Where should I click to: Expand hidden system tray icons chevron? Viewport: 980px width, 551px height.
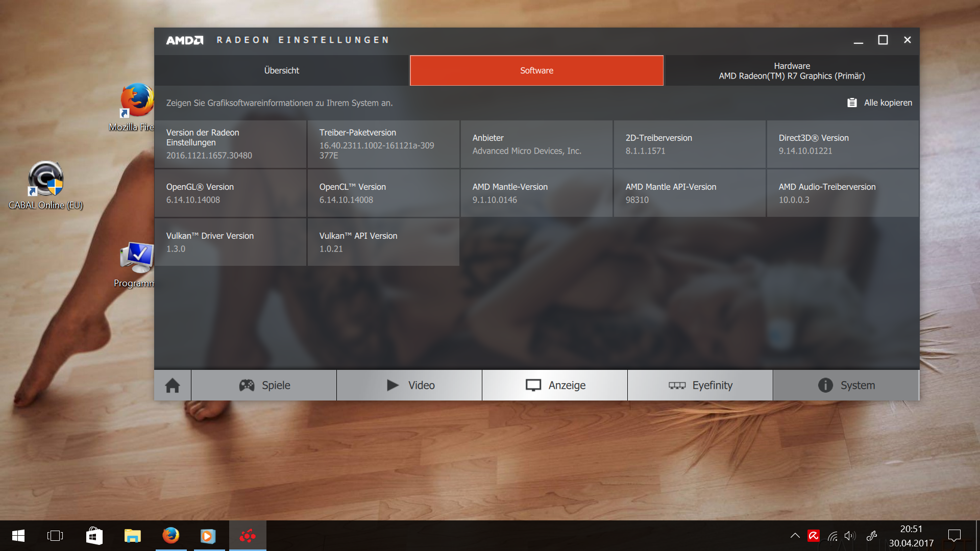pos(795,536)
